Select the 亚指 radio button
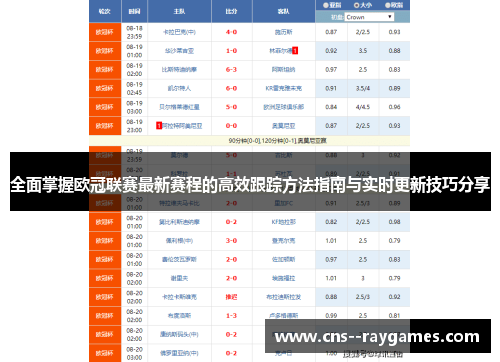 (326, 5)
